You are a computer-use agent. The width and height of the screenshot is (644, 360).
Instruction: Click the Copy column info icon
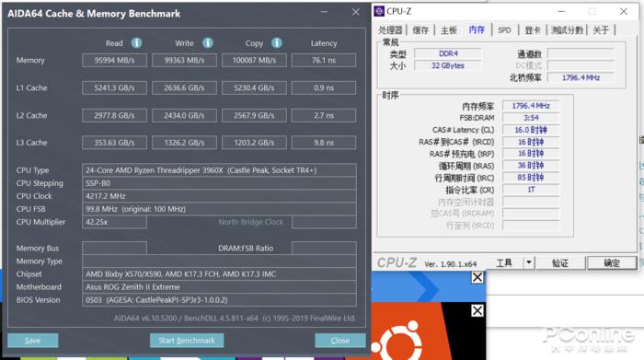276,42
